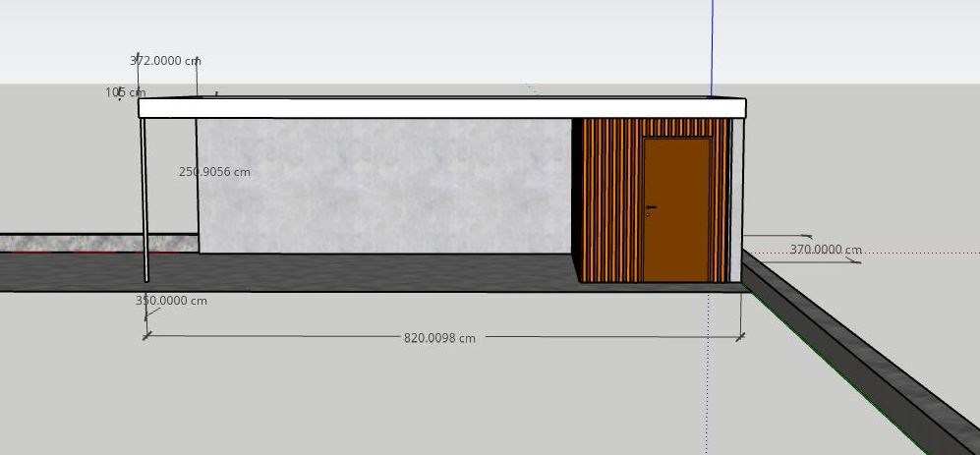The image size is (980, 455).
Task: Select the 820.0098 cm dimension label
Action: click(x=439, y=338)
